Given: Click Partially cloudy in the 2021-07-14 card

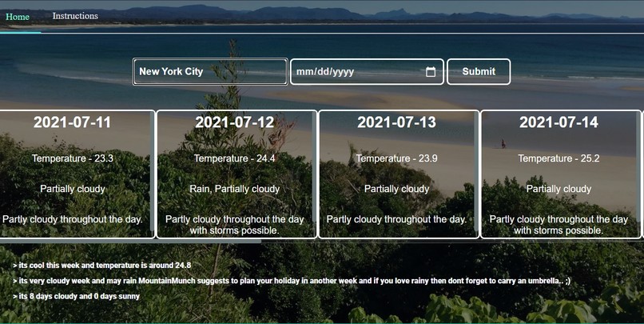Looking at the screenshot, I should (559, 189).
